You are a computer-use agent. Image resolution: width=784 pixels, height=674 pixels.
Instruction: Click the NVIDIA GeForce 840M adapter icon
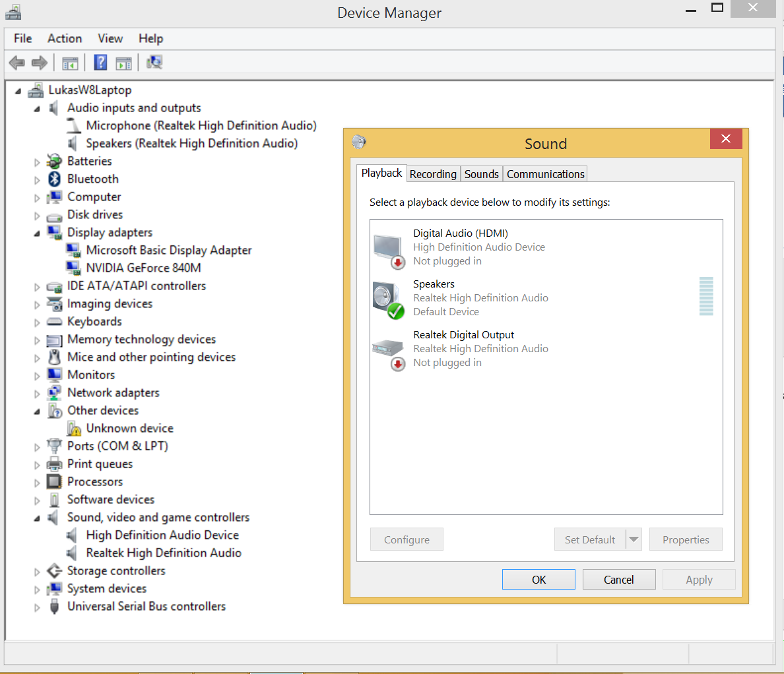(x=73, y=268)
